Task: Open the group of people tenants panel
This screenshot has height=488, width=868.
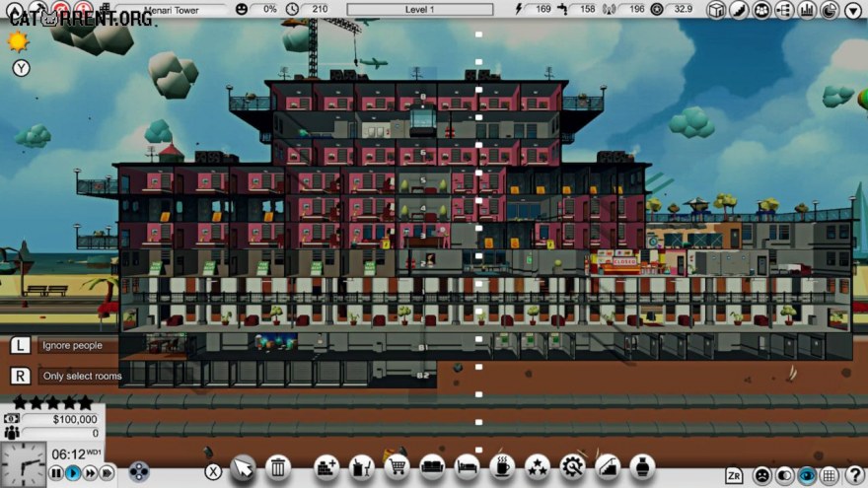Action: click(761, 10)
